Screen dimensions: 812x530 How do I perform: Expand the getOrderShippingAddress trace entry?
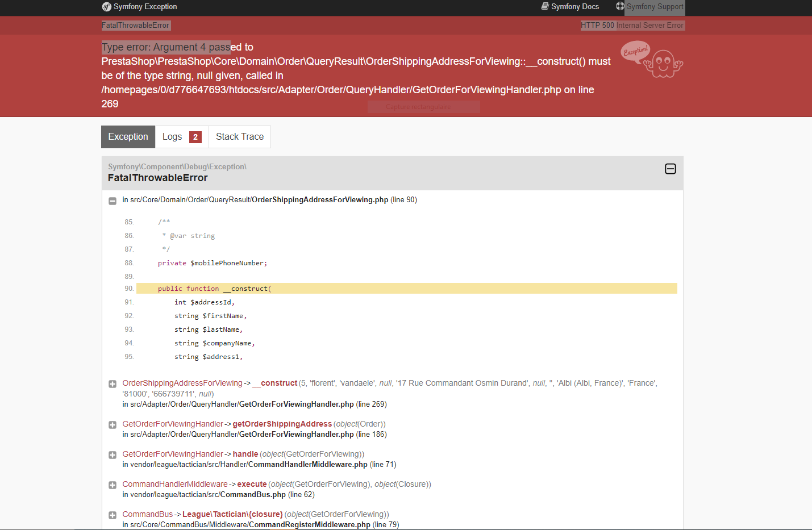coord(113,425)
